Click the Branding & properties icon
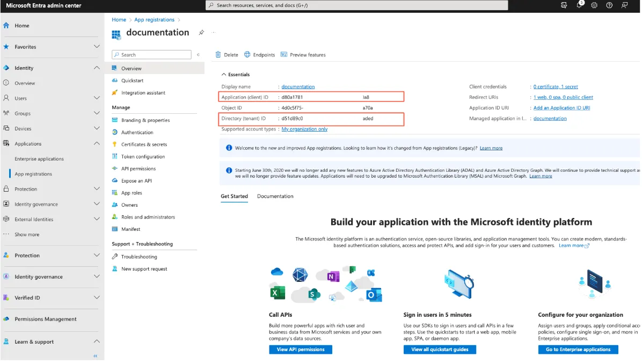The width and height of the screenshot is (642, 364). click(115, 120)
